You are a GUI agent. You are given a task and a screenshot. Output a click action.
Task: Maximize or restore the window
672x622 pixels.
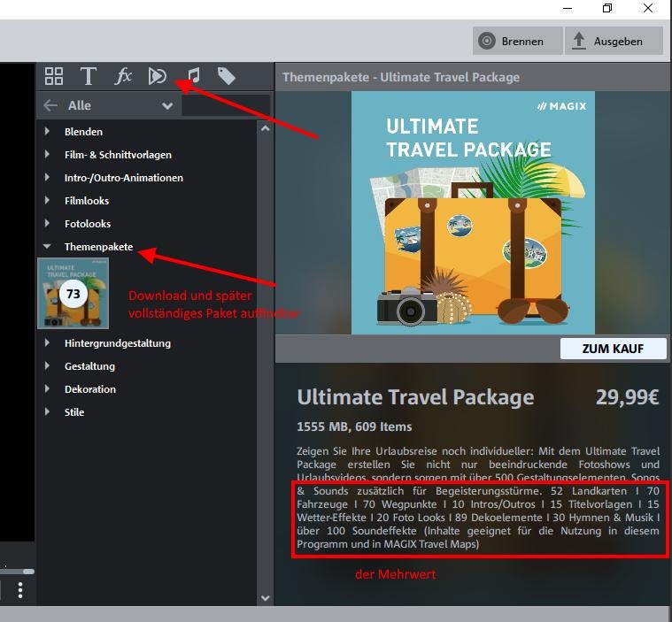[x=607, y=8]
